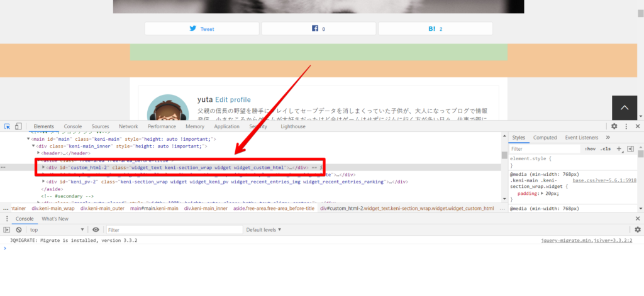Expand the custom_html-2 div node
644x296 pixels.
click(43, 168)
